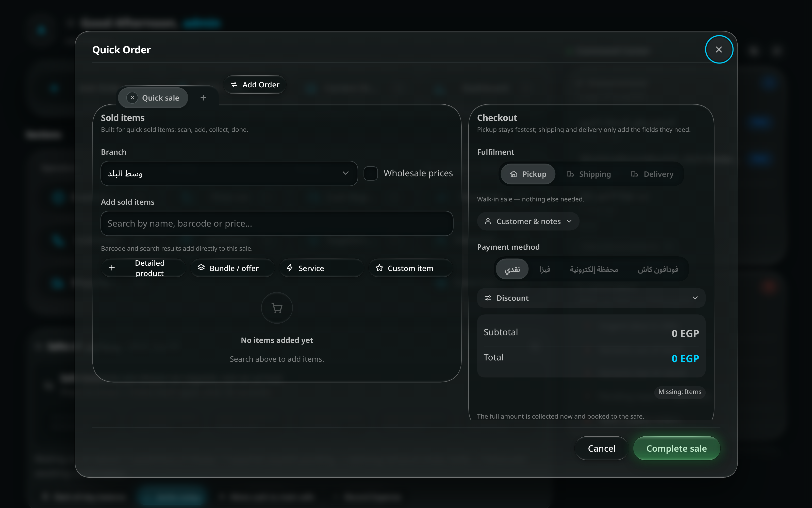
Task: Click the Add Order button
Action: [x=255, y=85]
